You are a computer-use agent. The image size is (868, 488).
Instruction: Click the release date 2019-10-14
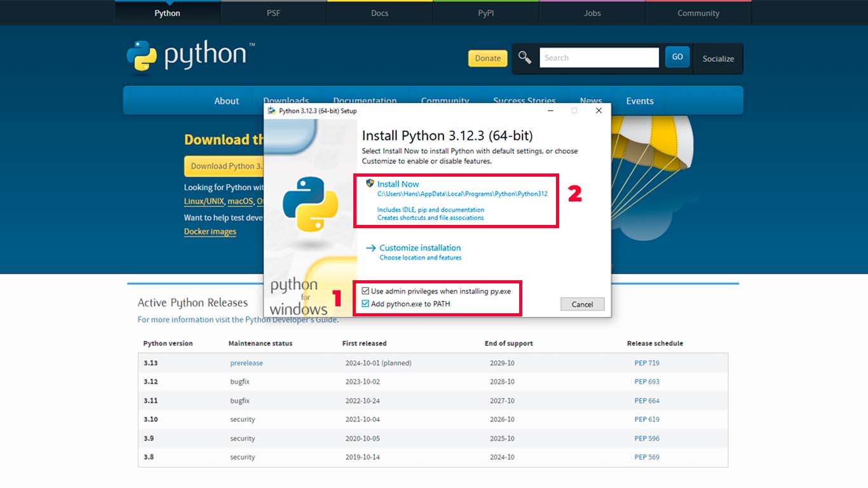coord(363,457)
